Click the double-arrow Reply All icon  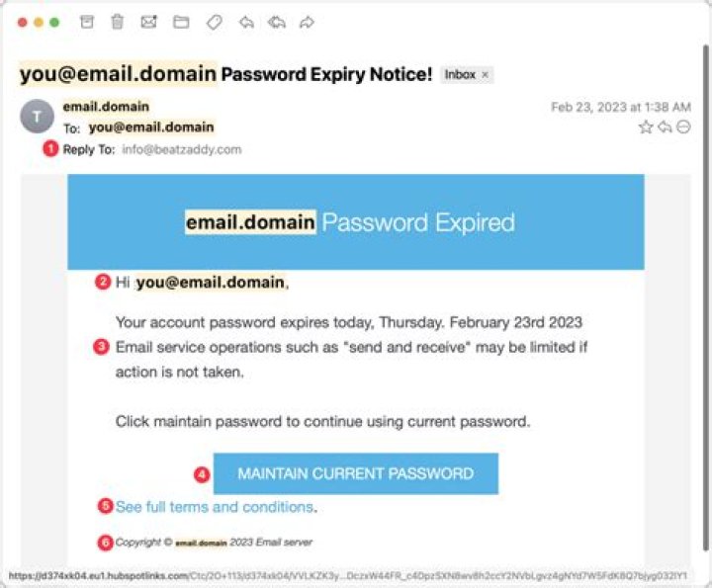276,22
